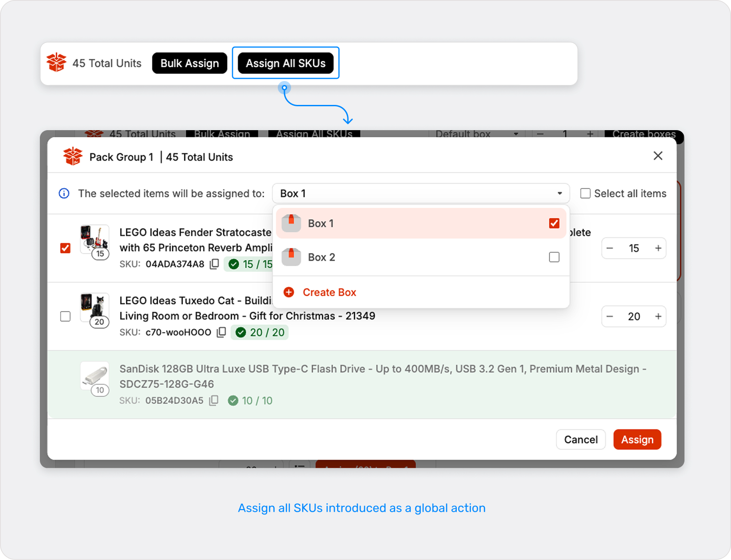Copy SKU 04ADA374A8 using copy icon

pyautogui.click(x=214, y=264)
